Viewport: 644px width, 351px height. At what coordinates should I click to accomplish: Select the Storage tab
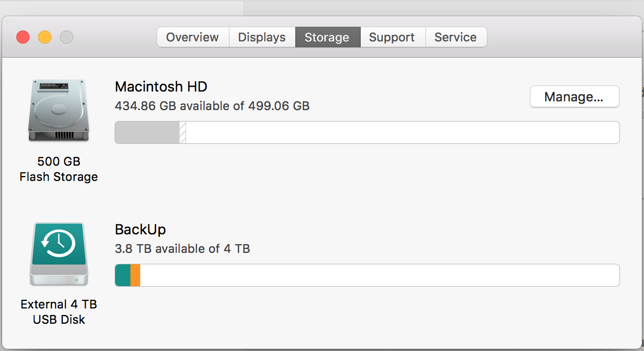pyautogui.click(x=327, y=37)
